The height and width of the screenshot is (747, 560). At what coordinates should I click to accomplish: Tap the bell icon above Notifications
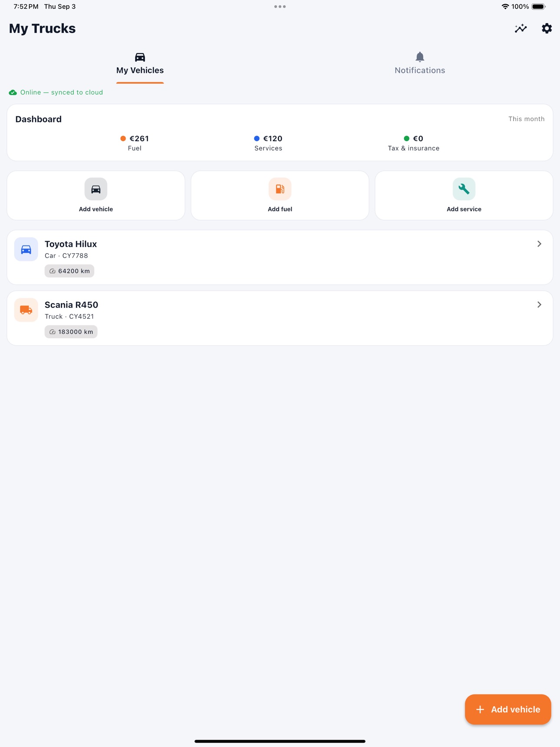click(x=420, y=57)
